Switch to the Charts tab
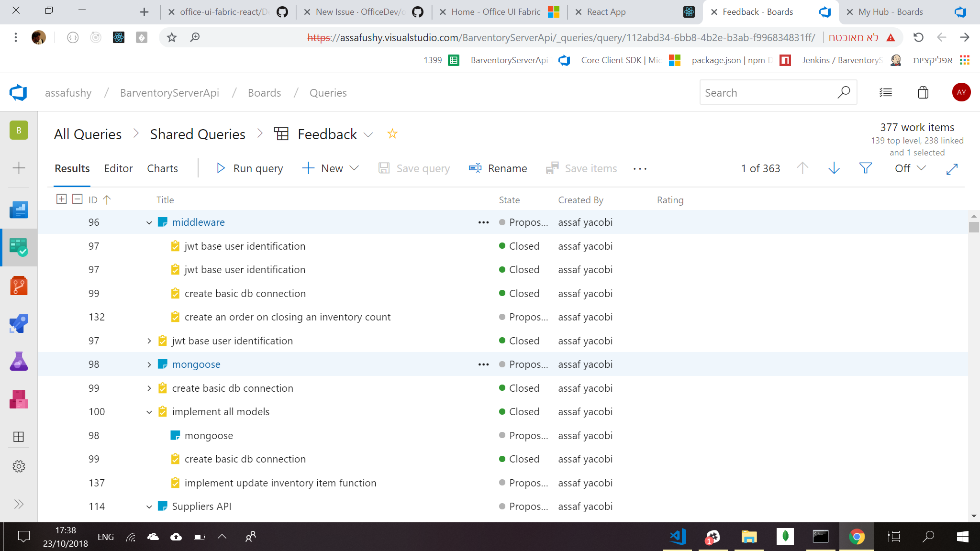The width and height of the screenshot is (980, 551). coord(162,168)
